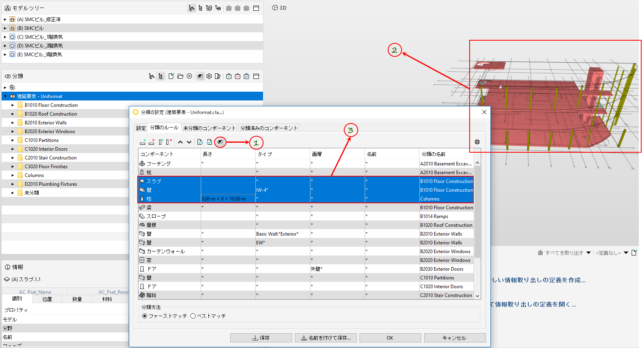
Task: Switch classification panel to flat list view
Action: (160, 76)
